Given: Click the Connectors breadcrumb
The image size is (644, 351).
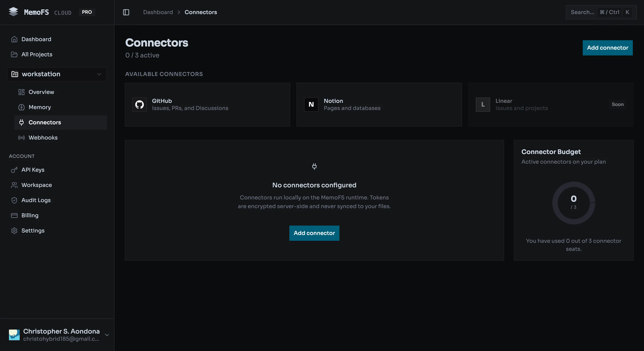Looking at the screenshot, I should (201, 12).
